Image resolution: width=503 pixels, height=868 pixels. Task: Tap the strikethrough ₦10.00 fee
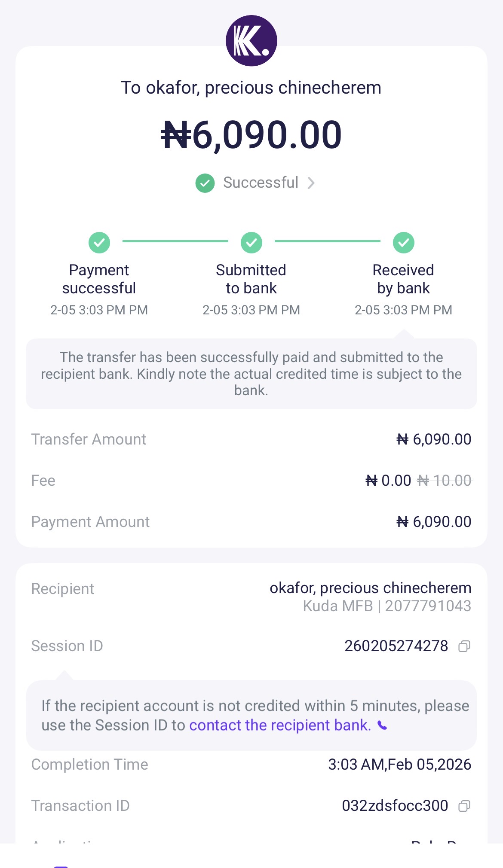point(445,481)
